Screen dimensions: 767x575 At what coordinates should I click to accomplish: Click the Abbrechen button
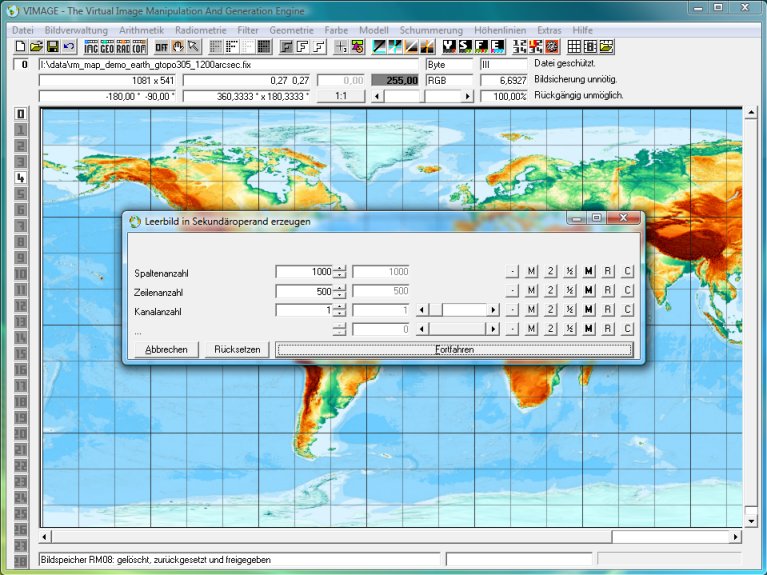pyautogui.click(x=166, y=350)
